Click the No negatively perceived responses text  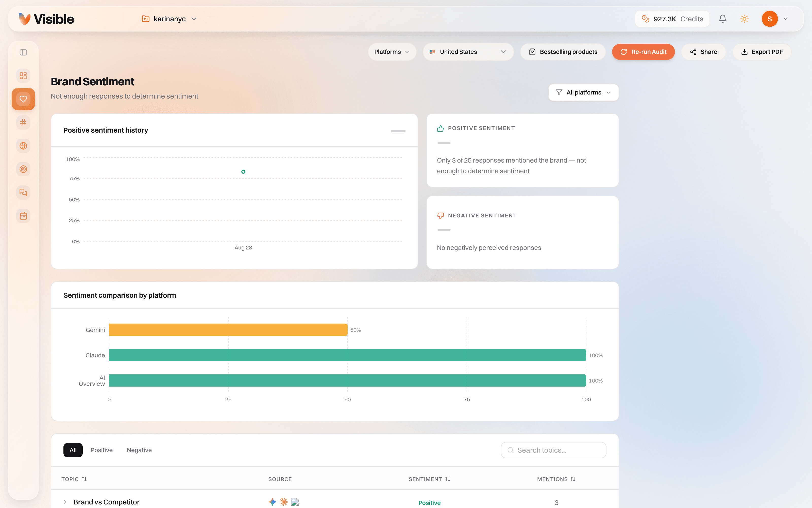pos(489,248)
